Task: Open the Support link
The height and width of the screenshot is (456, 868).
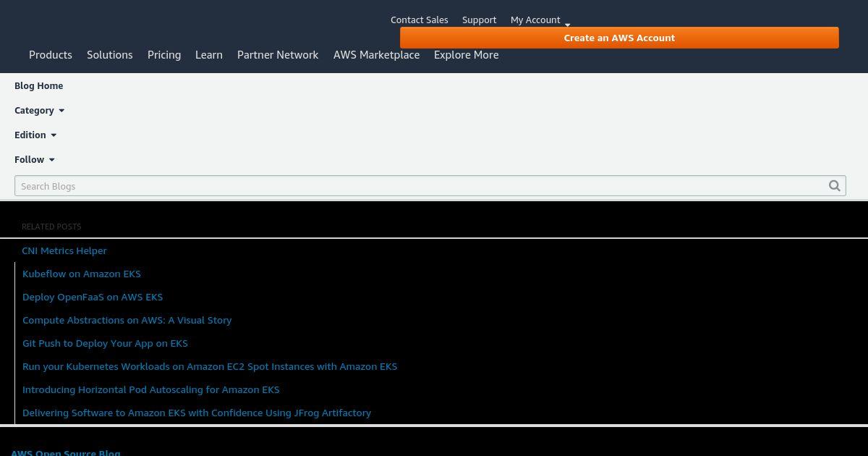Action: 479,20
